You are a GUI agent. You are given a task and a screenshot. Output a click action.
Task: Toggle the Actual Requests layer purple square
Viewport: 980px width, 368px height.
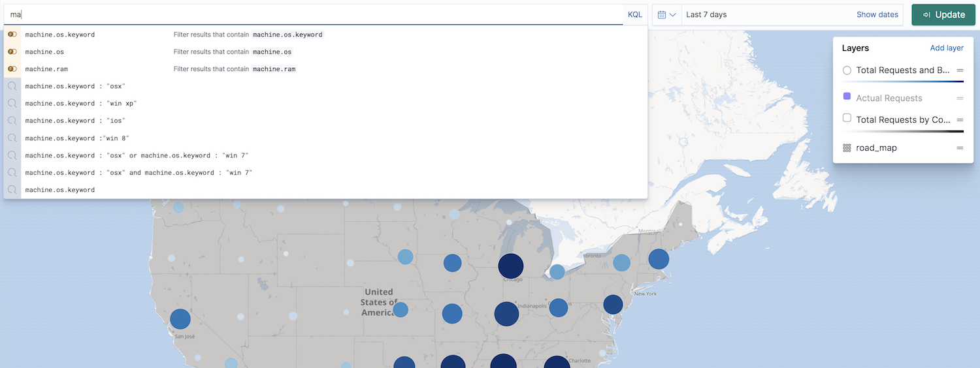coord(847,97)
